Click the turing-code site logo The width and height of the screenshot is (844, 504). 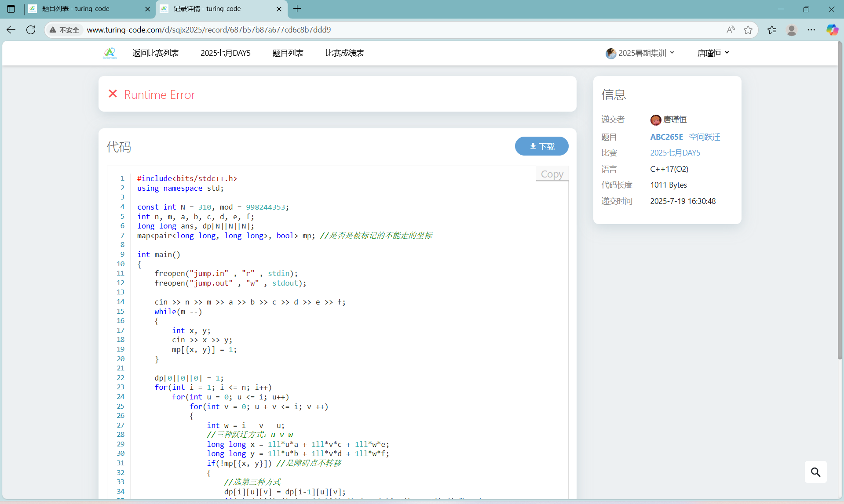pyautogui.click(x=110, y=53)
